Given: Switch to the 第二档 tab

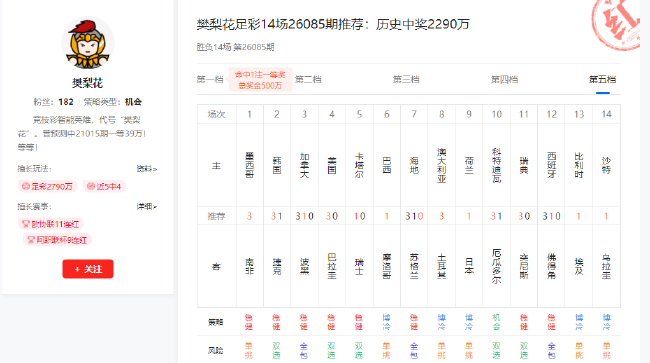Looking at the screenshot, I should point(308,79).
